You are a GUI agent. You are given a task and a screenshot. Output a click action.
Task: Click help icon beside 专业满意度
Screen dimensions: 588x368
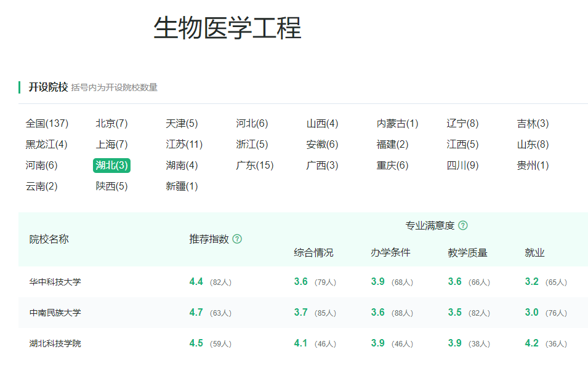[463, 226]
